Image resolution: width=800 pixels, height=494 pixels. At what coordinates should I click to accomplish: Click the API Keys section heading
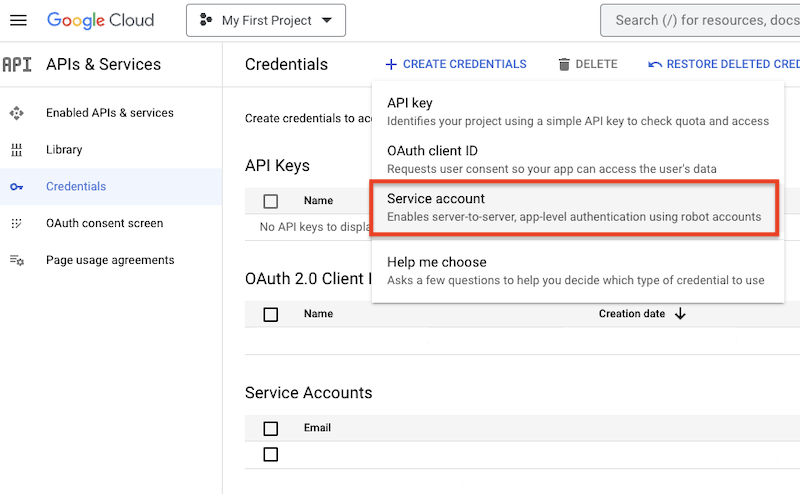point(277,165)
